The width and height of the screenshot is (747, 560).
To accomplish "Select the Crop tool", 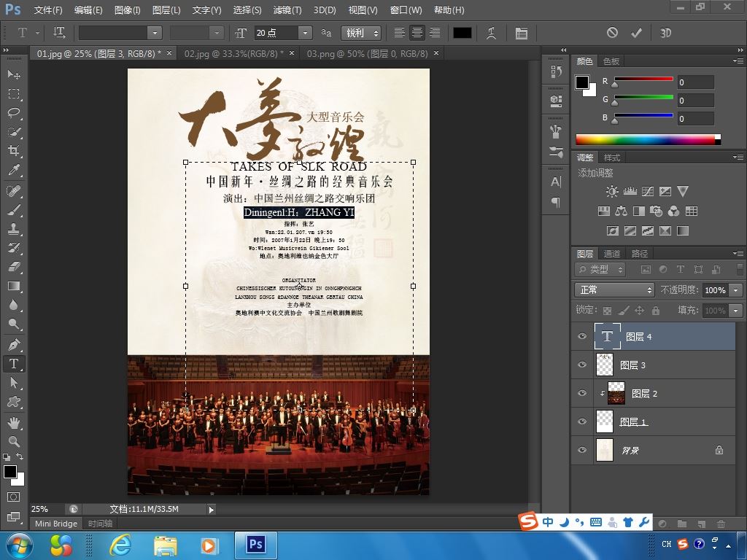I will coord(14,151).
